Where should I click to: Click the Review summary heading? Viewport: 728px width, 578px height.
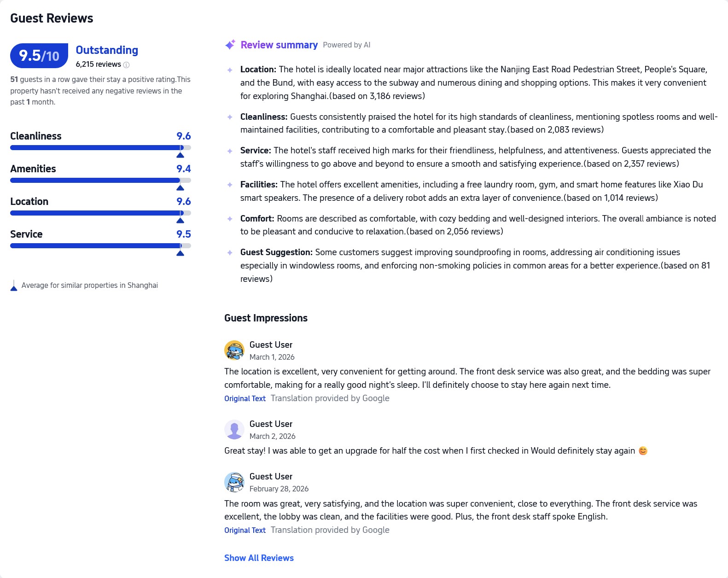coord(279,45)
